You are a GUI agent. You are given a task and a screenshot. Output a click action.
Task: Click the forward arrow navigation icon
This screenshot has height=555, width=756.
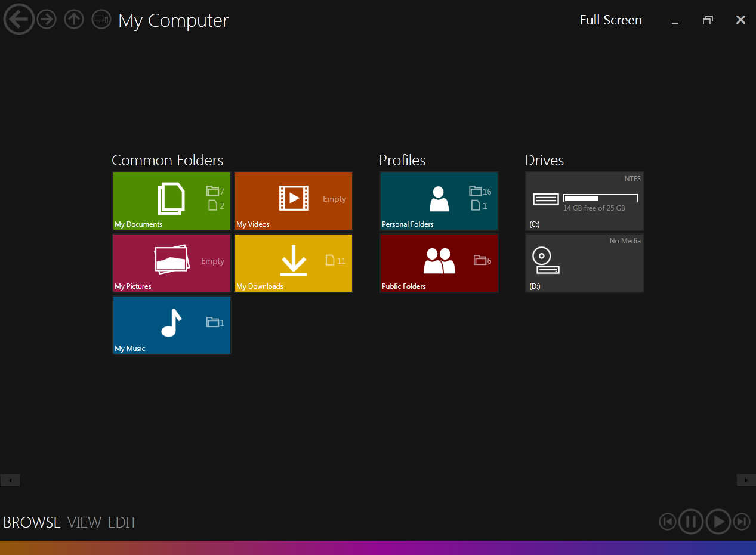tap(47, 20)
